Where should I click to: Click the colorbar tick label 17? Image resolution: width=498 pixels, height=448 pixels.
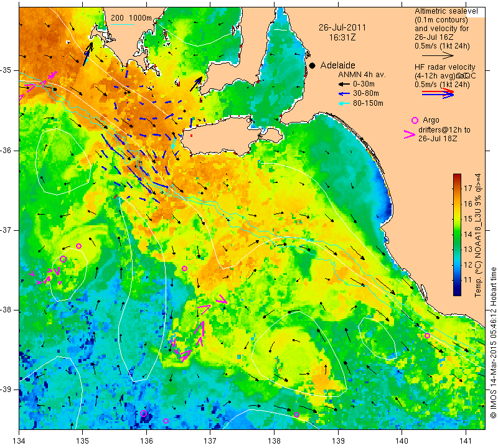(x=468, y=189)
